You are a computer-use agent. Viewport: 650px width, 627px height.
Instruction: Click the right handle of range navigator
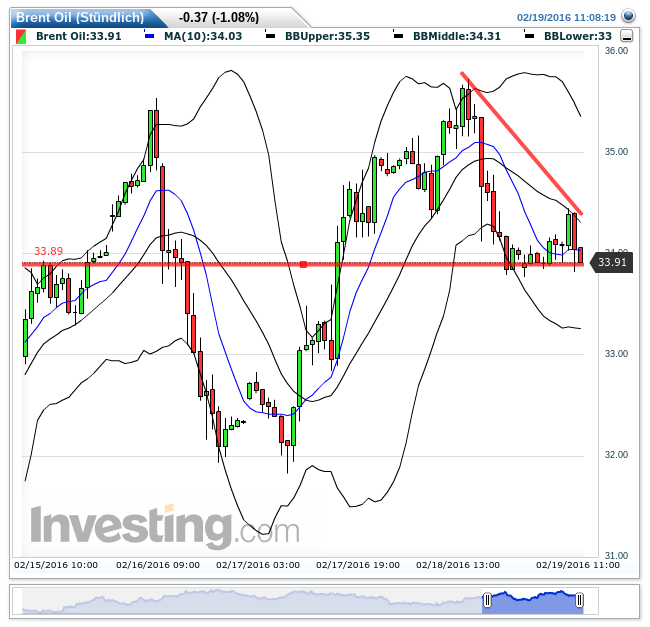coord(579,601)
